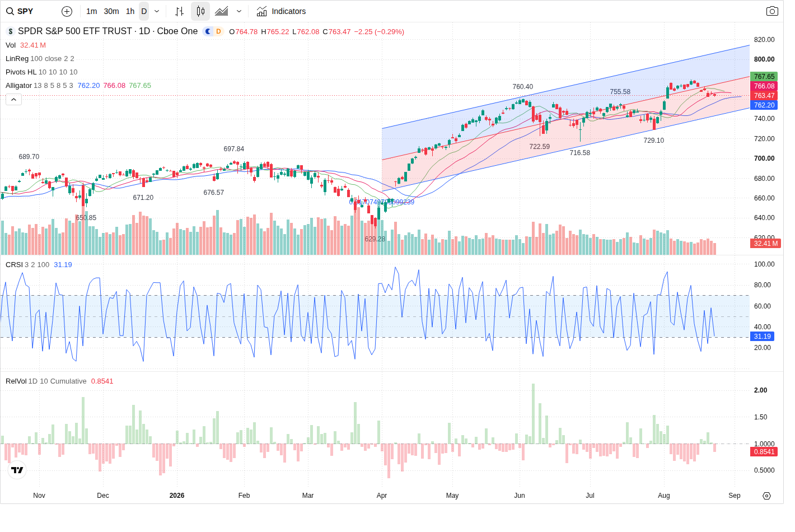This screenshot has width=795, height=532.
Task: Click the 100.00 CRSI scale tick
Action: [x=764, y=264]
